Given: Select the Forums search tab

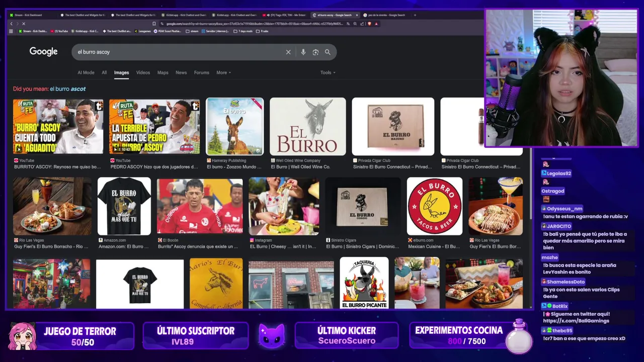Looking at the screenshot, I should tap(201, 72).
